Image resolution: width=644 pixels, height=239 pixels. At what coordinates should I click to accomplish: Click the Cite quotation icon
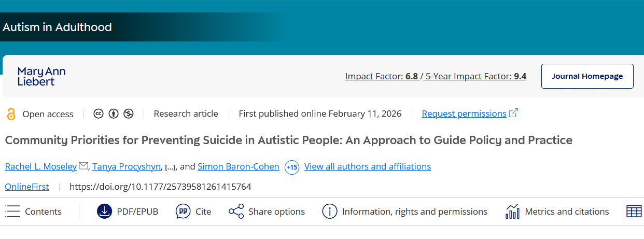point(183,212)
